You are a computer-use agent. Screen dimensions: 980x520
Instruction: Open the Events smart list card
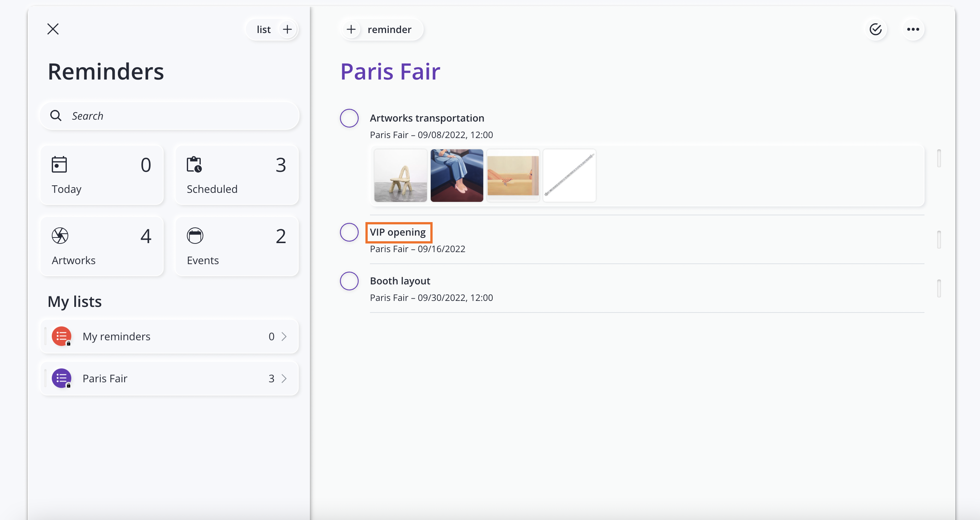[x=237, y=246]
